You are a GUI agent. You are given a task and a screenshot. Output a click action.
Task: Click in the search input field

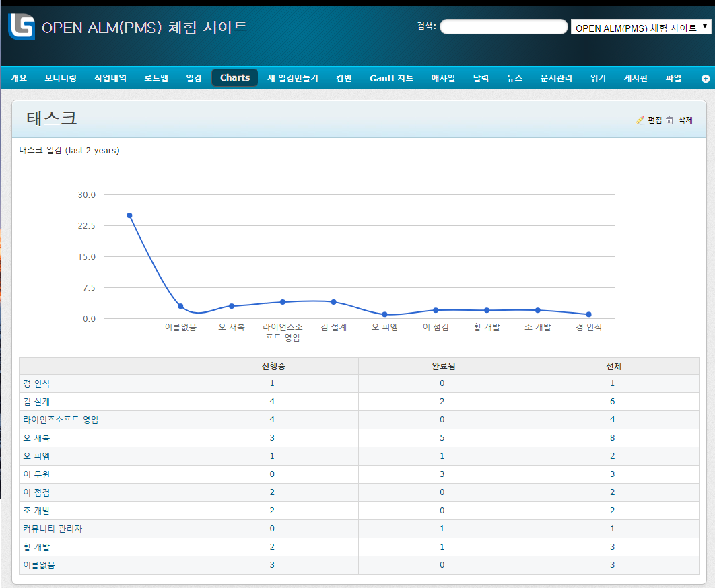[504, 27]
